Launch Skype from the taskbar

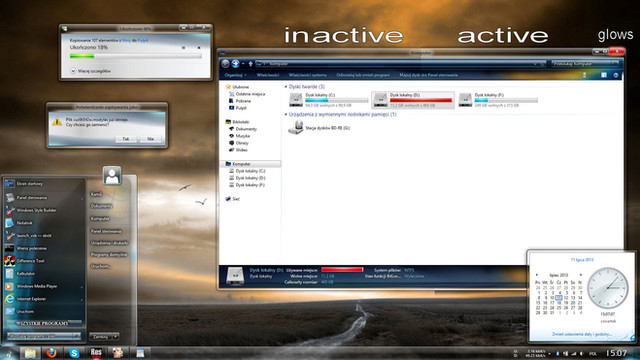click(74, 353)
